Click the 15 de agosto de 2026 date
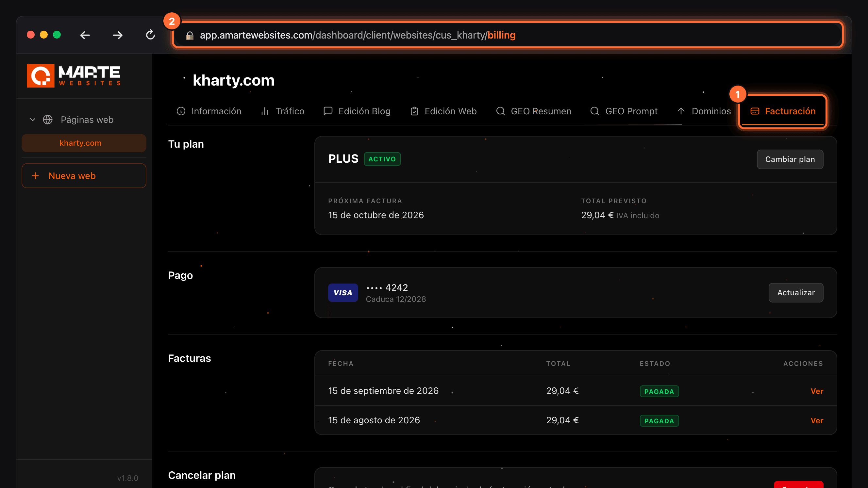868x488 pixels. pyautogui.click(x=374, y=420)
